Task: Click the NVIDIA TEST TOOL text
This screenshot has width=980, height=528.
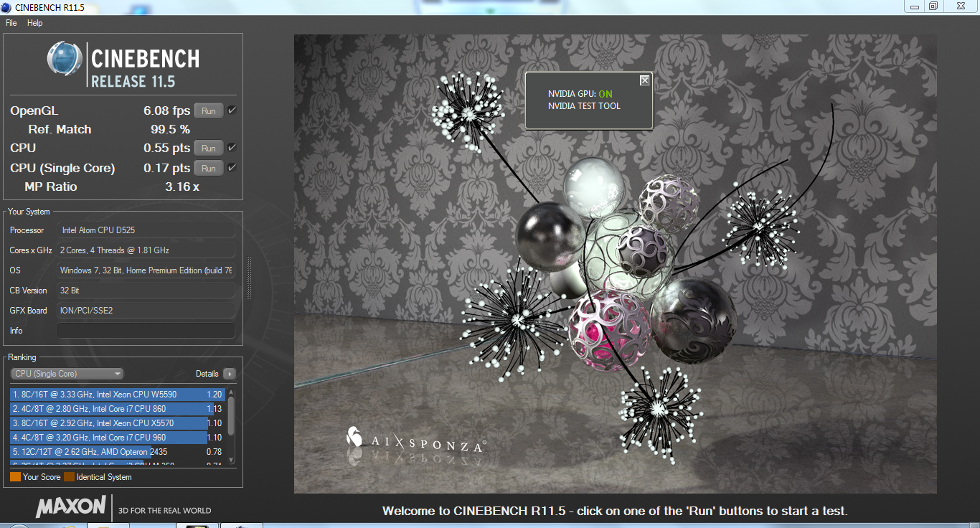Action: pyautogui.click(x=584, y=106)
